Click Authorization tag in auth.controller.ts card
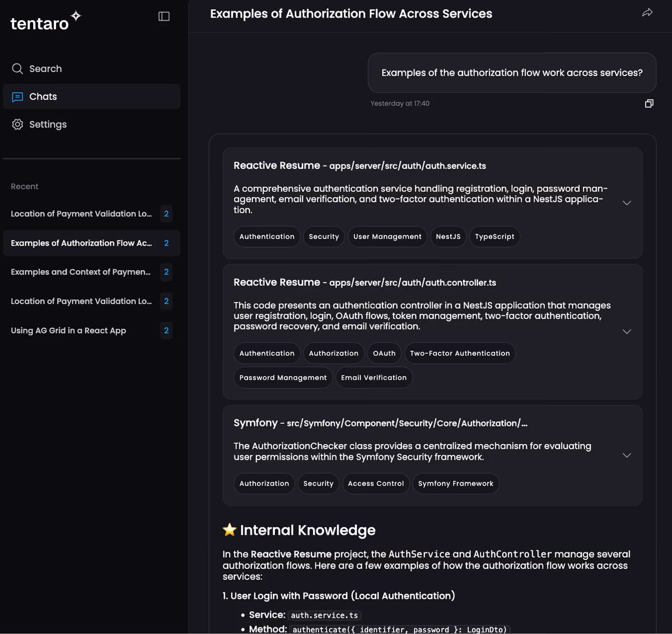The height and width of the screenshot is (634, 672). tap(334, 353)
